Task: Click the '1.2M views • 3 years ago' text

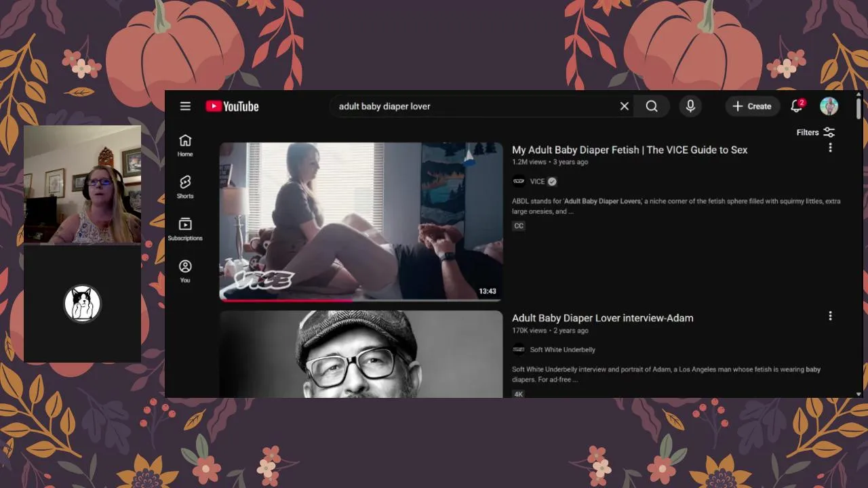Action: pyautogui.click(x=550, y=163)
